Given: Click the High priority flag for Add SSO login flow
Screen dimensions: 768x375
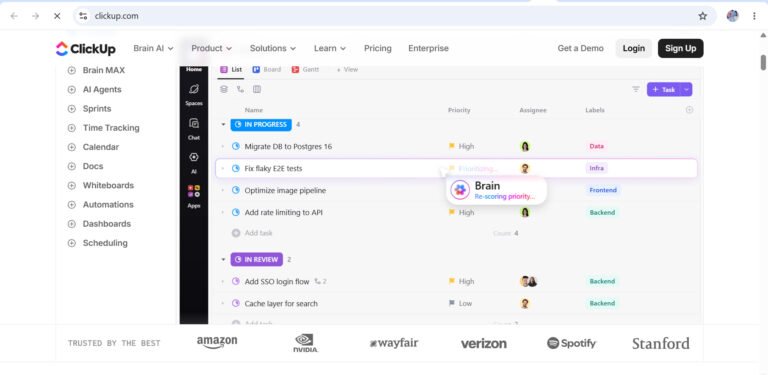Looking at the screenshot, I should click(452, 281).
